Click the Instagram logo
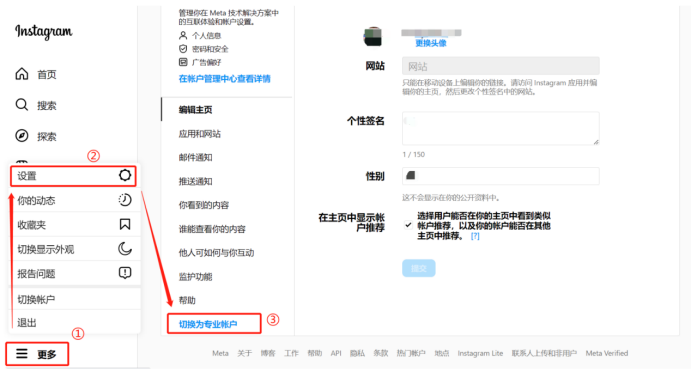Screen dimensions: 692x373 (x=44, y=31)
